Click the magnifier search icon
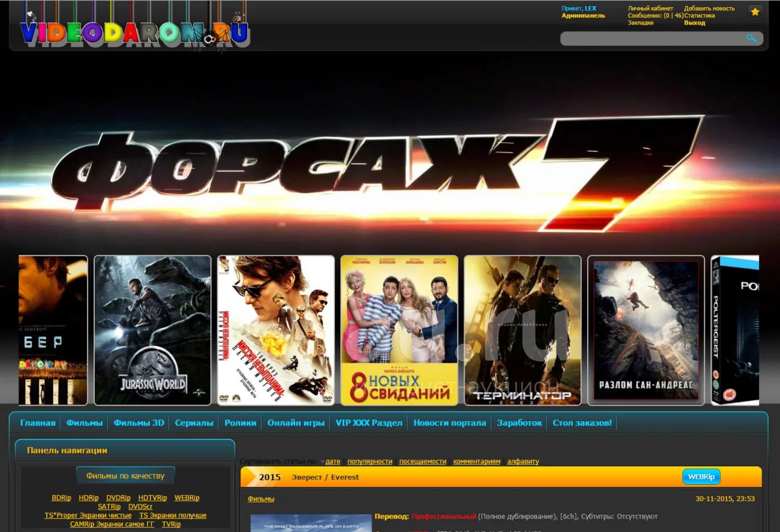 pyautogui.click(x=752, y=38)
